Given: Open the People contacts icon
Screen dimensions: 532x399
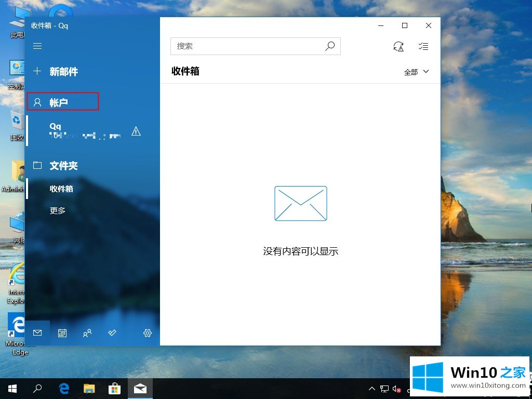Looking at the screenshot, I should (87, 333).
